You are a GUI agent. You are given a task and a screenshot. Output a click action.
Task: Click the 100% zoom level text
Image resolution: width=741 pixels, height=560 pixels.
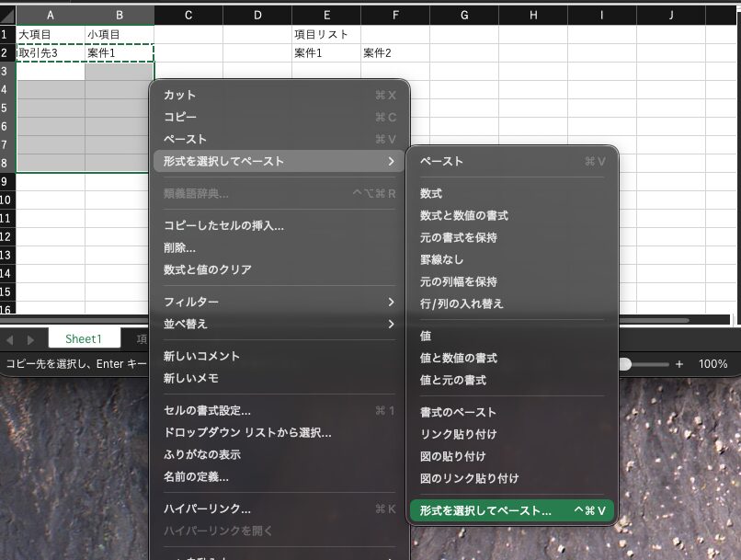[712, 364]
